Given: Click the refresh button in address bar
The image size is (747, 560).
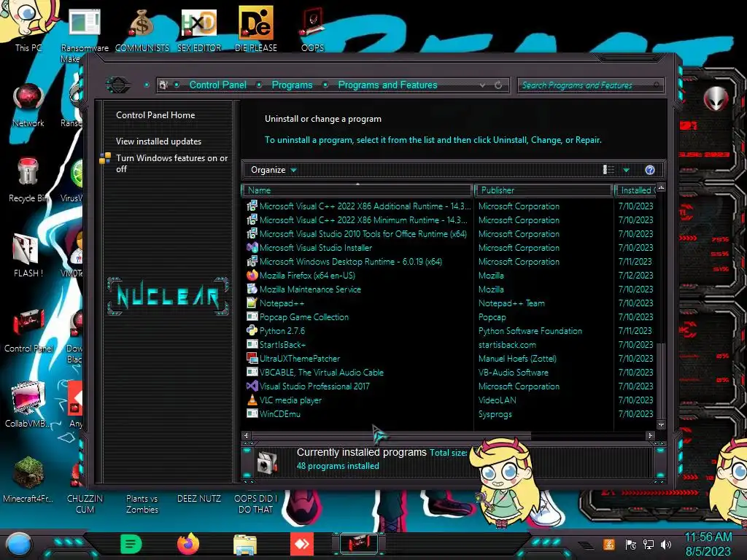Looking at the screenshot, I should [498, 85].
